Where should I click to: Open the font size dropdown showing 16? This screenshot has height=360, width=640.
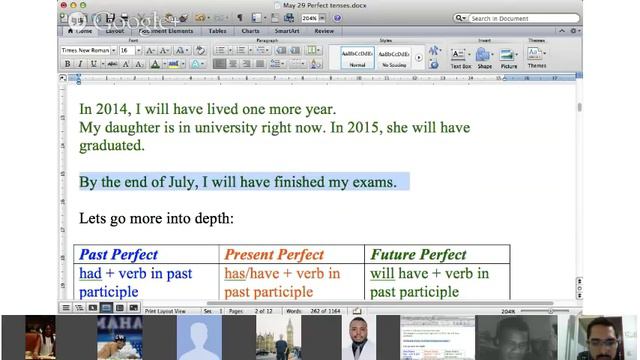click(x=138, y=51)
